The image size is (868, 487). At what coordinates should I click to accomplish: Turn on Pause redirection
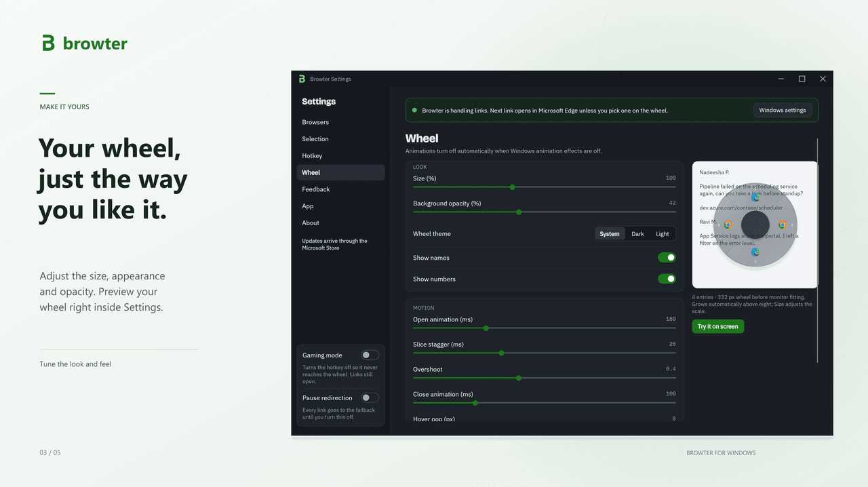[370, 397]
